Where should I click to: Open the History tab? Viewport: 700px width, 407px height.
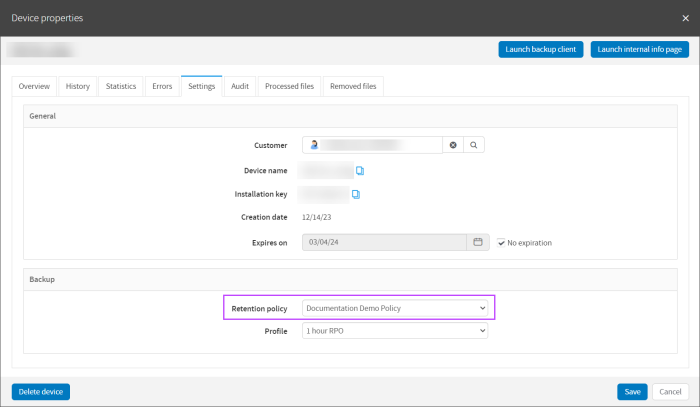point(78,87)
